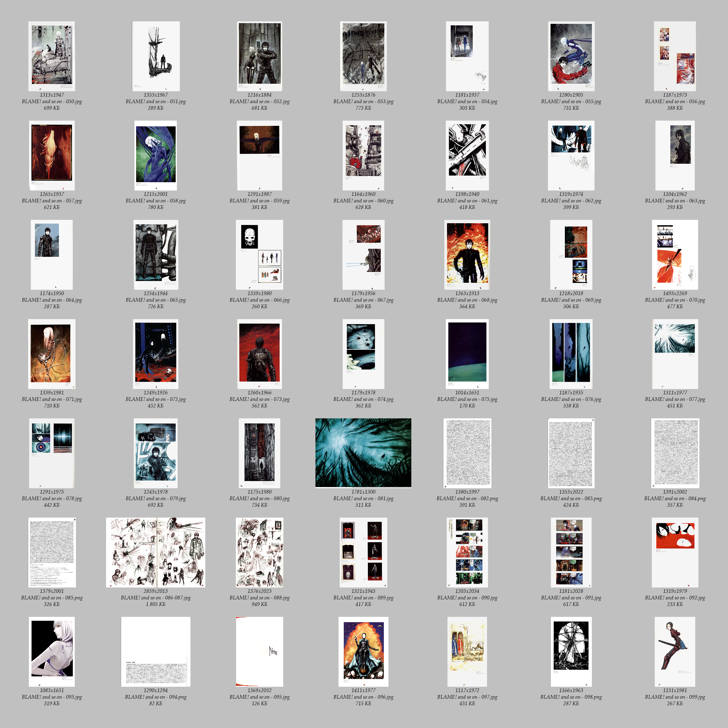Click the 078.jpg thumbnail
Viewport: 728px width, 728px height.
click(52, 453)
